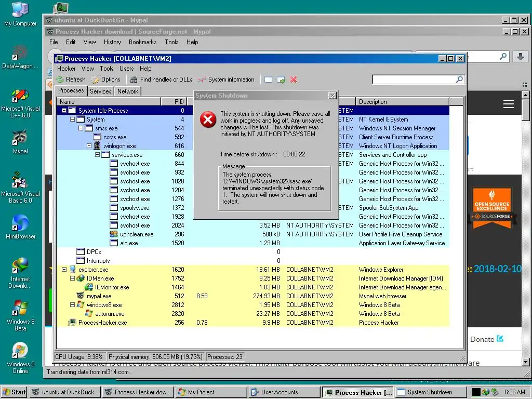This screenshot has height=399, width=532.
Task: Select the spoolsv.exe process row
Action: [253, 208]
